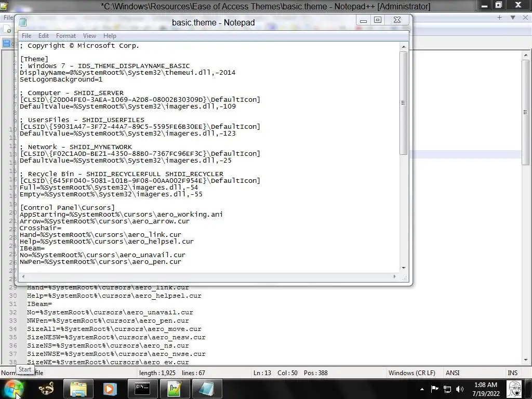The height and width of the screenshot is (399, 532).
Task: Click line 36 'SizeNS=' in Notepad++
Action: pyautogui.click(x=108, y=345)
